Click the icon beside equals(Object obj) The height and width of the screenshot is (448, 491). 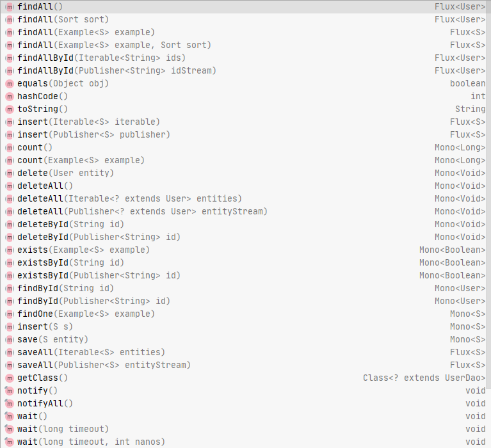(x=9, y=83)
